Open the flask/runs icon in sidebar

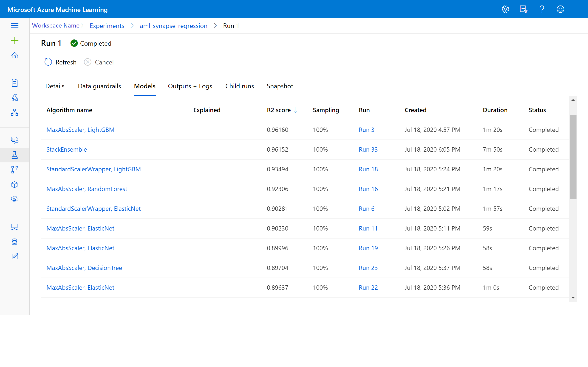pos(14,155)
